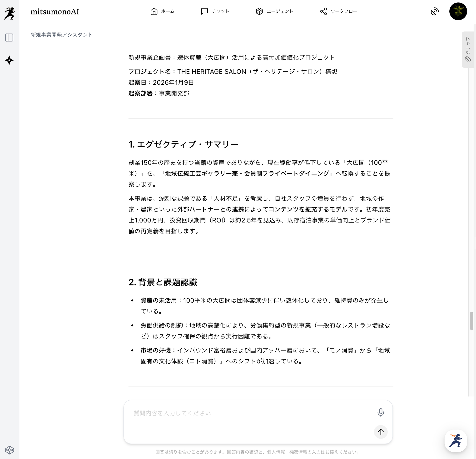Toggle the left sidebar panel icon

pos(9,38)
